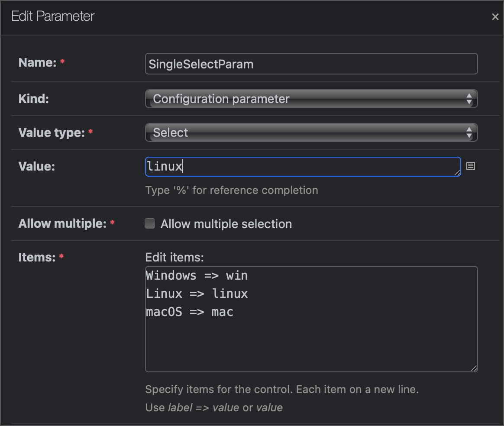Click the stepper arrows on Value type dropdown
Image resolution: width=504 pixels, height=426 pixels.
coord(469,132)
